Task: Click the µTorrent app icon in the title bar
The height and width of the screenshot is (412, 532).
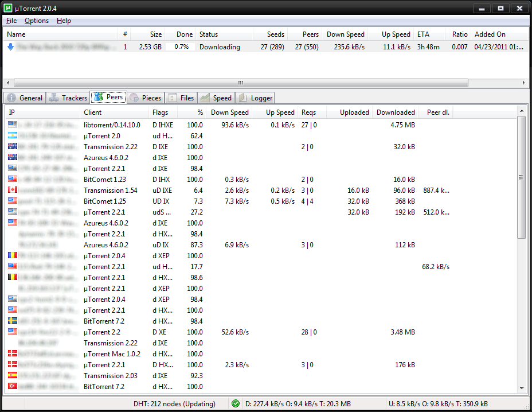Action: pyautogui.click(x=9, y=8)
